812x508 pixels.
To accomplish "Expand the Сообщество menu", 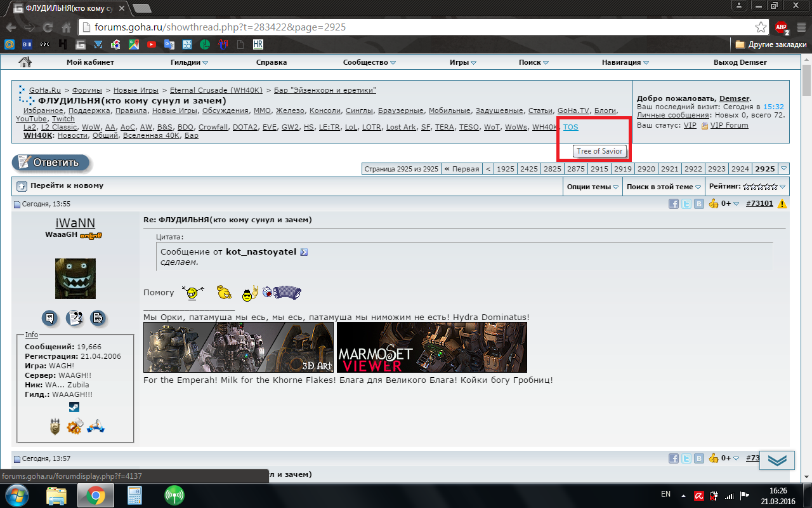I will pyautogui.click(x=369, y=62).
